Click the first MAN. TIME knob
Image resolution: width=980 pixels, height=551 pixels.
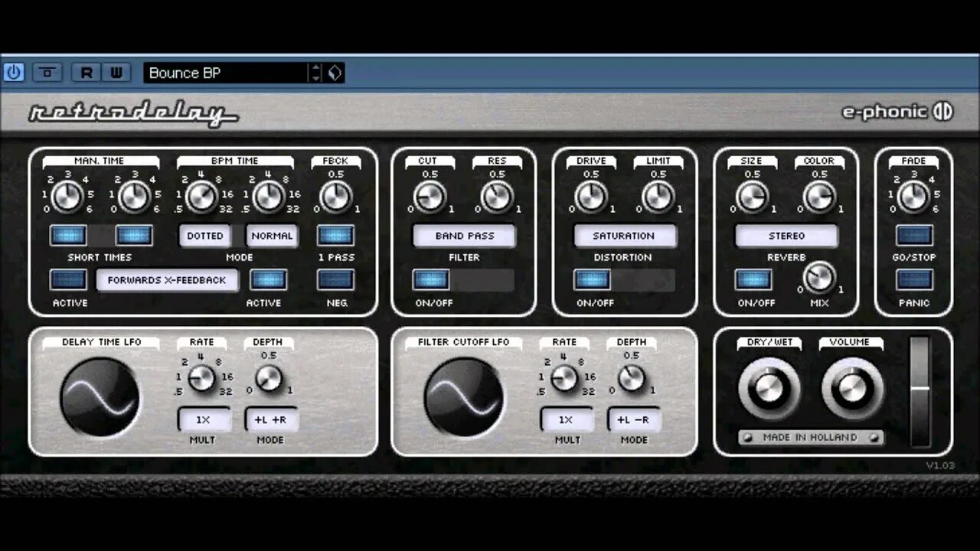tap(67, 197)
